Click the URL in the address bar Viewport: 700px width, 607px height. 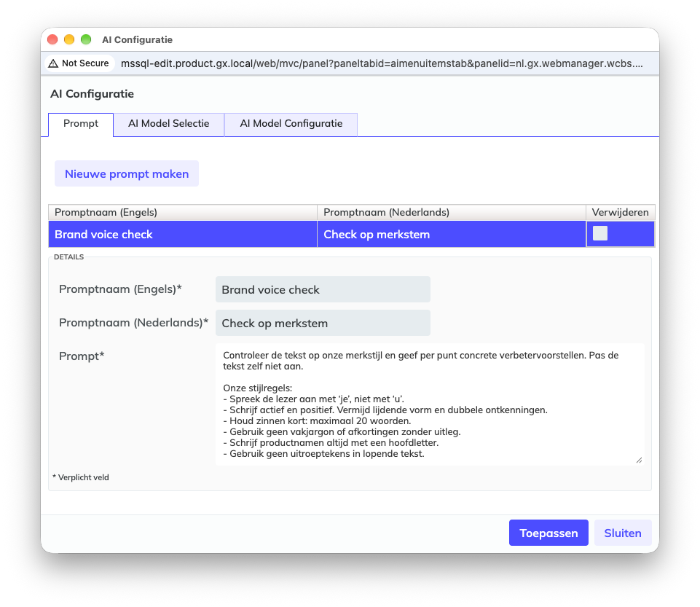coord(382,63)
